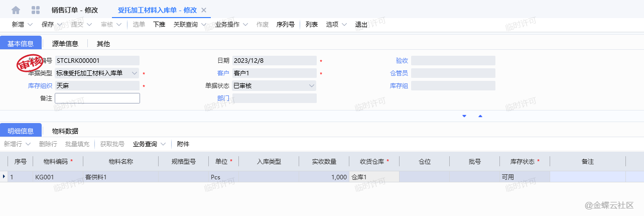Click the 附件 button in detail toolbar
Image resolution: width=644 pixels, height=216 pixels.
tap(183, 144)
